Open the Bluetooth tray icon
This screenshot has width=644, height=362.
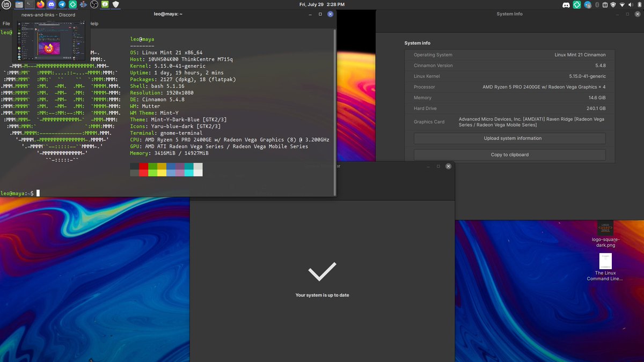[596, 4]
